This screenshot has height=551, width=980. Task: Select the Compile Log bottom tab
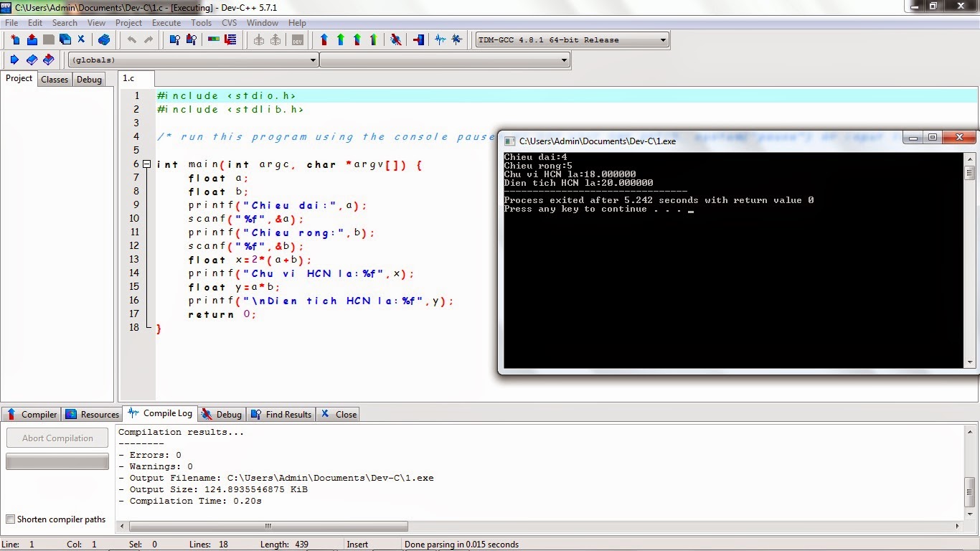pos(160,413)
